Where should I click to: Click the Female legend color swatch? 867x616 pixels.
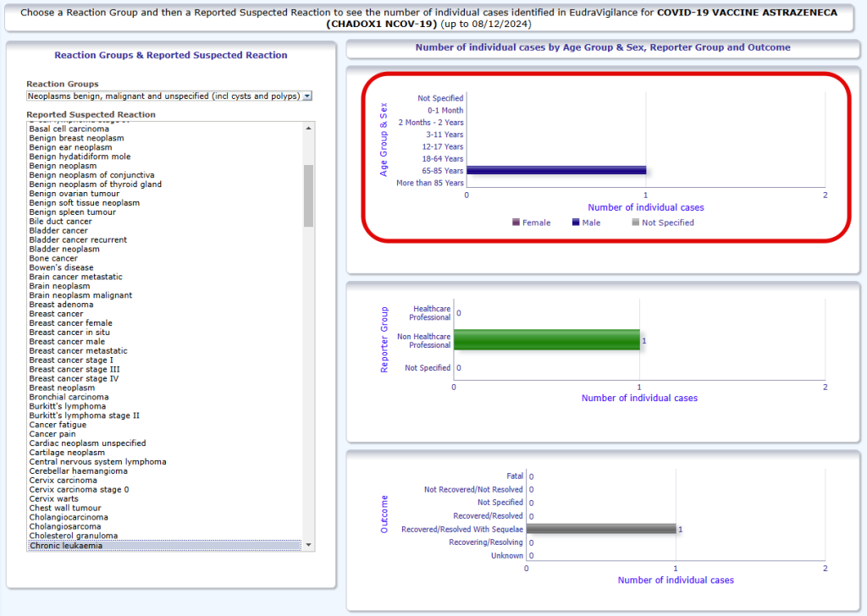coord(516,222)
